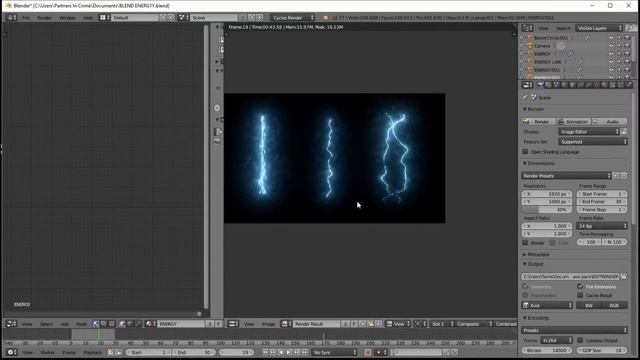640x360 pixels.
Task: Select ENERGY.001 object in outliner
Action: pos(547,70)
